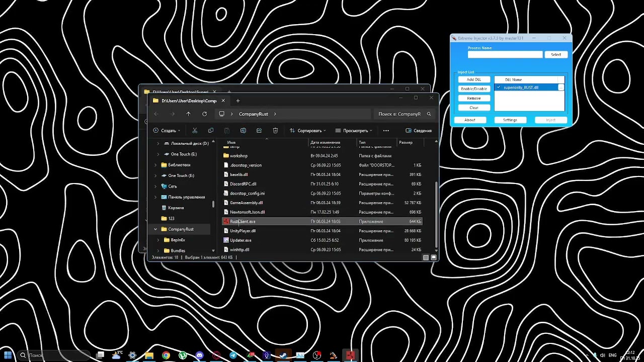Expand Локальный диск (D:) in the tree
Image resolution: width=644 pixels, height=362 pixels.
click(158, 143)
